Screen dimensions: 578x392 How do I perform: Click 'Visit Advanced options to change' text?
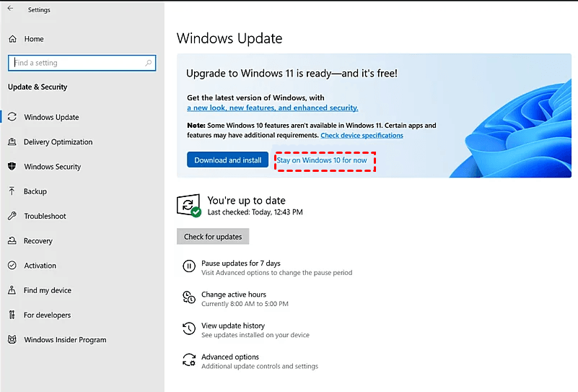[x=277, y=272]
